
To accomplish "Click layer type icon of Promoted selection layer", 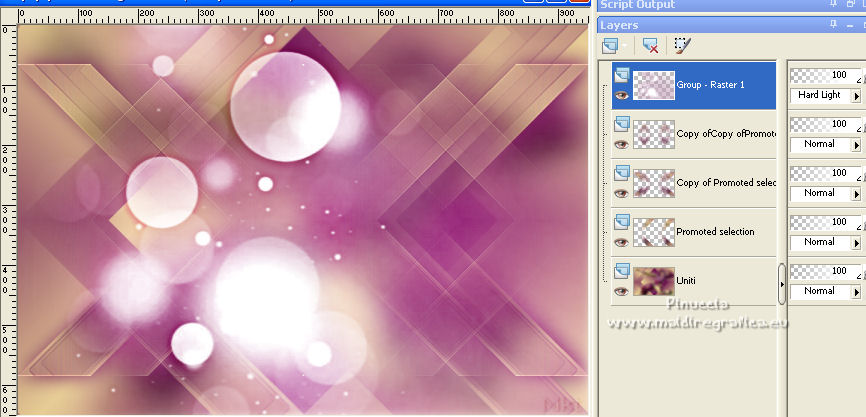I will coord(622,221).
